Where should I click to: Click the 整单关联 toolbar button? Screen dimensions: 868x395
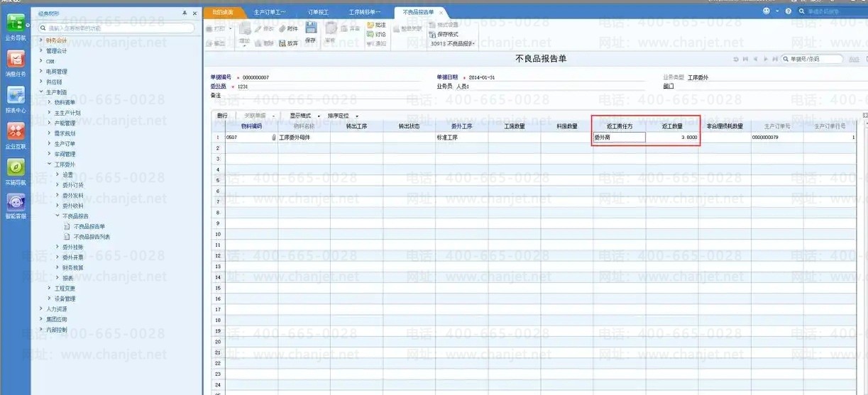coord(407,28)
